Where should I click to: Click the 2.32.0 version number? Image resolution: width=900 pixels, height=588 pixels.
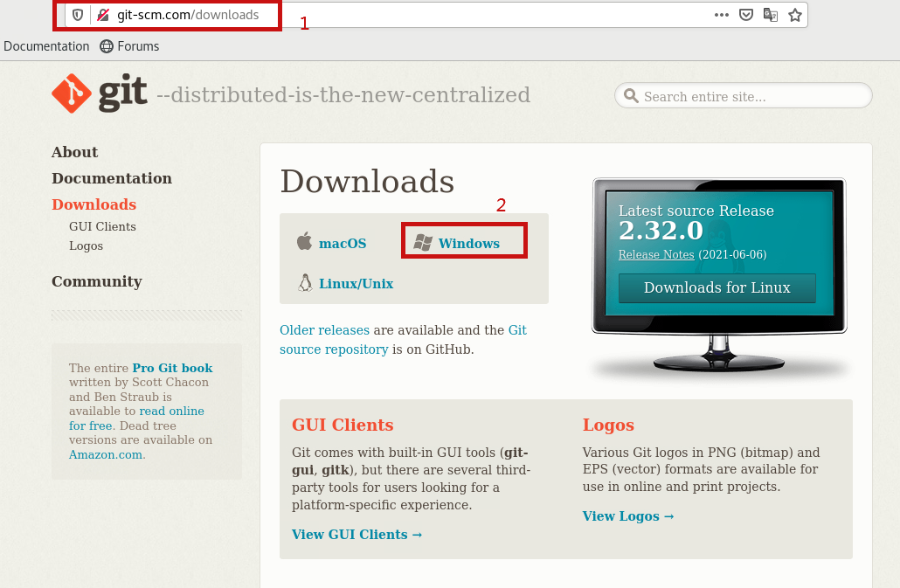(661, 231)
